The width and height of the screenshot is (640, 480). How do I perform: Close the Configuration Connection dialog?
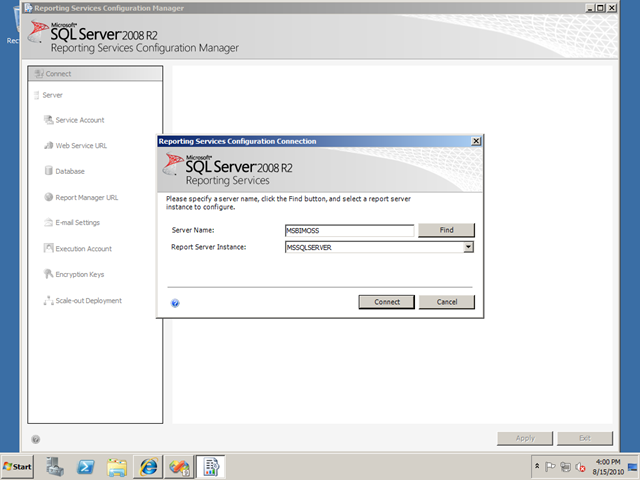476,141
